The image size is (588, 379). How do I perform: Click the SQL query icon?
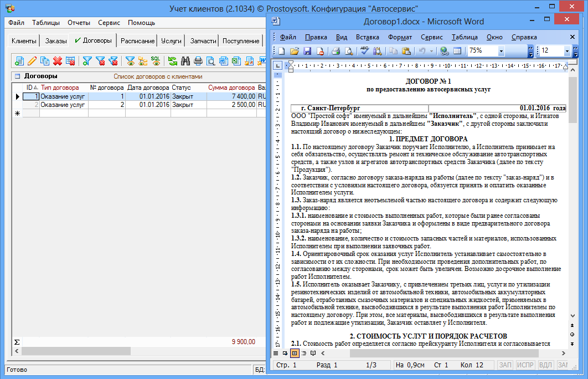(156, 61)
